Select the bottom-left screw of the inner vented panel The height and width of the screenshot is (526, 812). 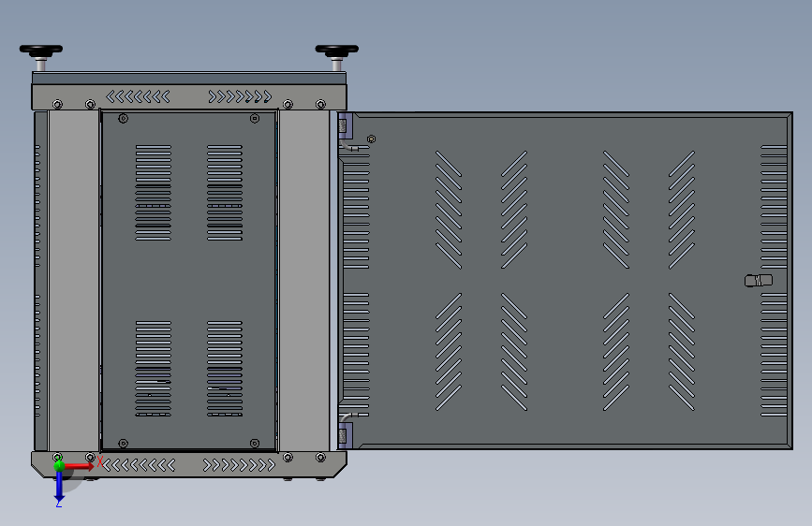pyautogui.click(x=124, y=444)
